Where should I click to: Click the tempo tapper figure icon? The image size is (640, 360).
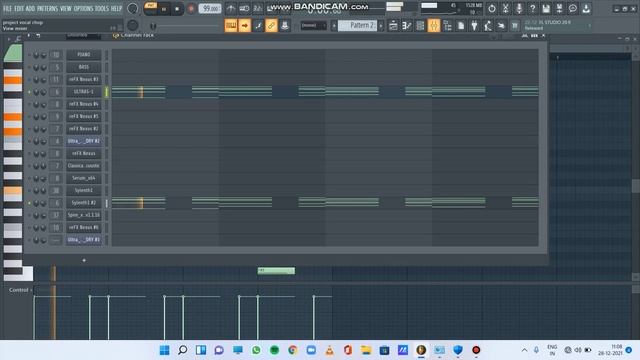488,26
